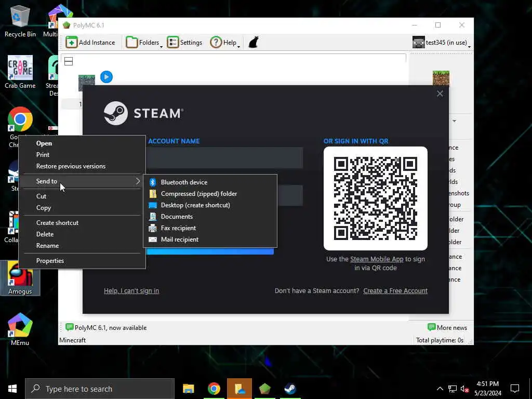Send to Bluetooth device

(x=210, y=182)
